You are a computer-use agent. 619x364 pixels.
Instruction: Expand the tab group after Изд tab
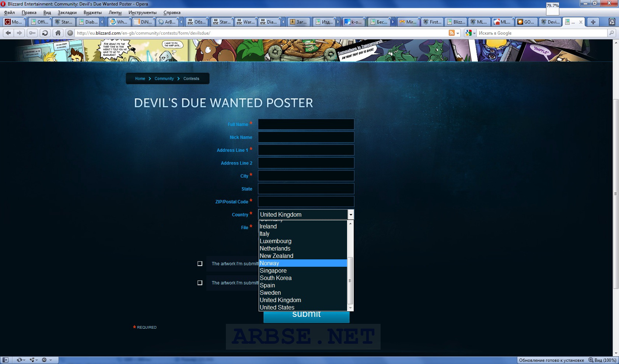pyautogui.click(x=338, y=22)
